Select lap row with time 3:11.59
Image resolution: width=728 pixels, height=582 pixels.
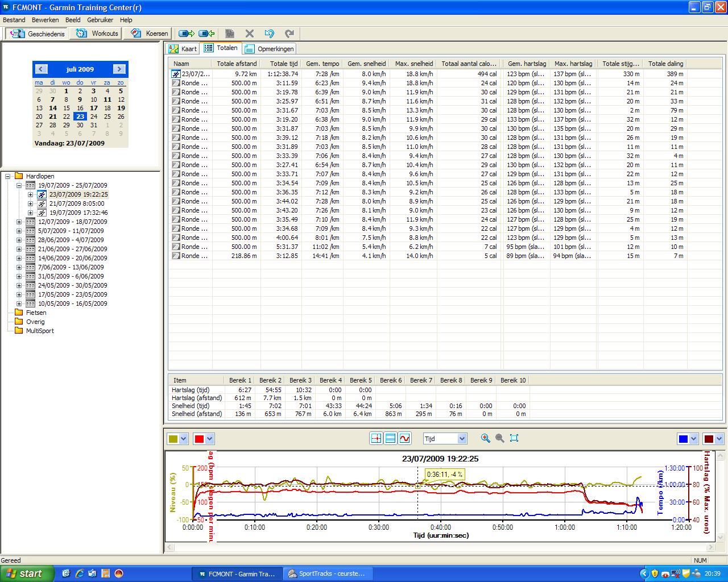click(427, 83)
